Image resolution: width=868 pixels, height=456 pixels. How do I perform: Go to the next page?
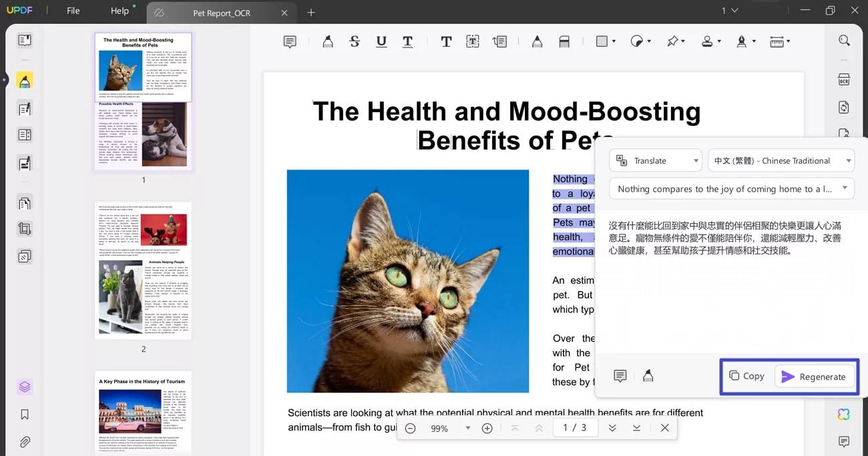612,428
